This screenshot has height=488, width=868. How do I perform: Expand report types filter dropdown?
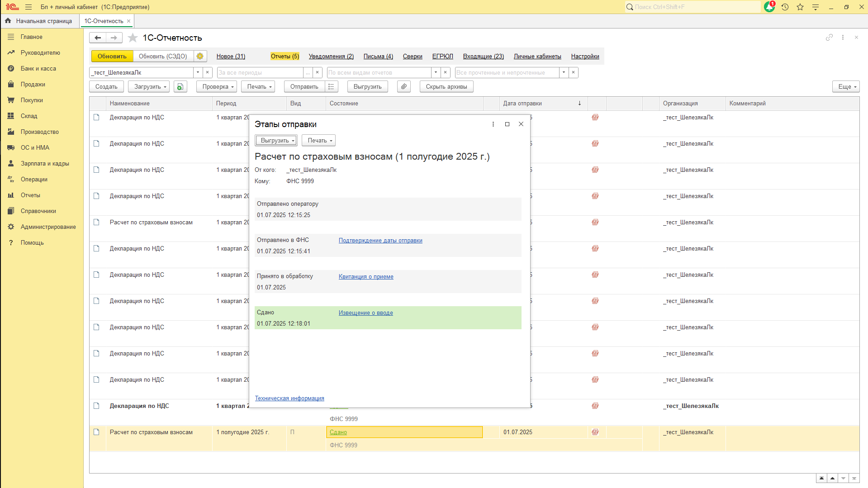pyautogui.click(x=436, y=72)
